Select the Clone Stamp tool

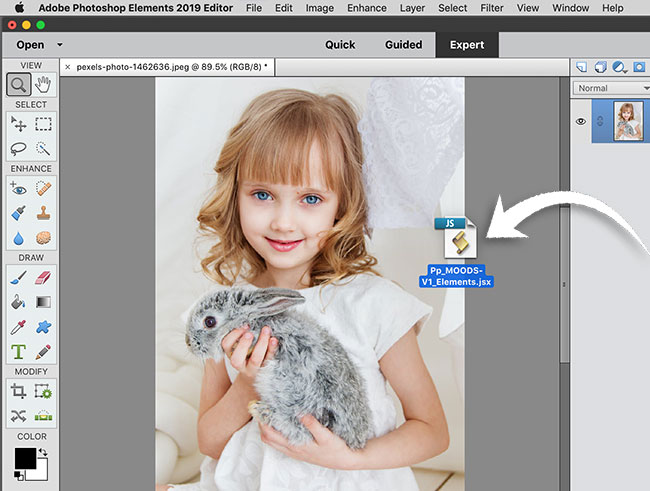[x=43, y=213]
